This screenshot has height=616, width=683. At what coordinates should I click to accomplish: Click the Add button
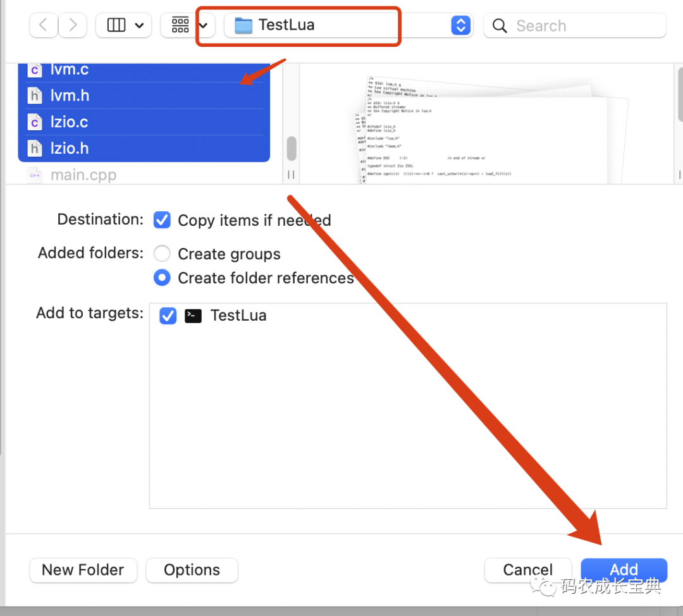[624, 570]
